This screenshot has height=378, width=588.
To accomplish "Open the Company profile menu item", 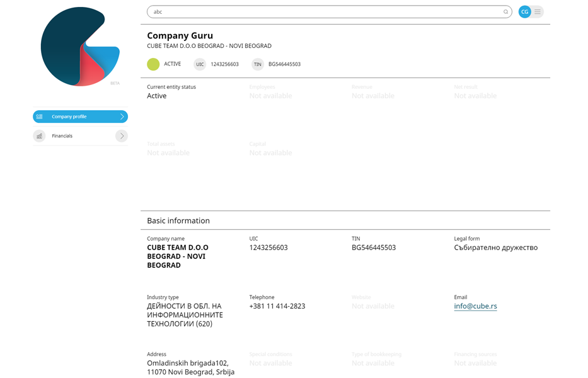I will click(x=80, y=117).
